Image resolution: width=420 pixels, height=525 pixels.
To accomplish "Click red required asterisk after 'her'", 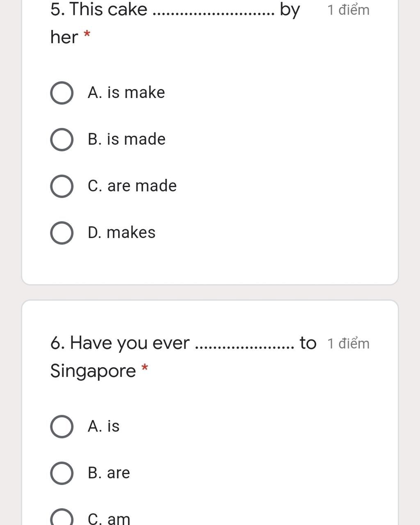I will pyautogui.click(x=87, y=35).
